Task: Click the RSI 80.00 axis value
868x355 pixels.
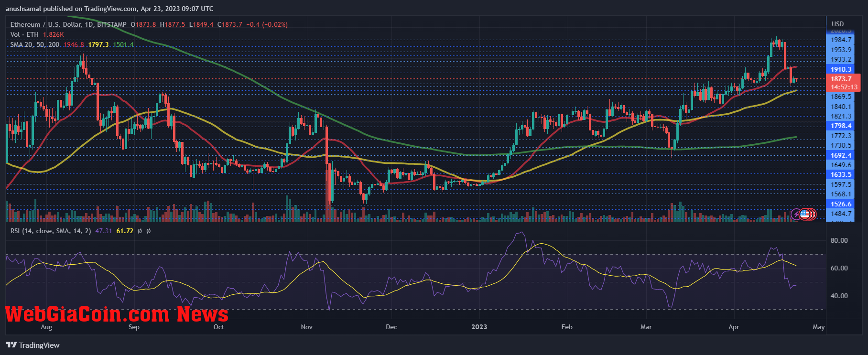Action: [x=839, y=240]
